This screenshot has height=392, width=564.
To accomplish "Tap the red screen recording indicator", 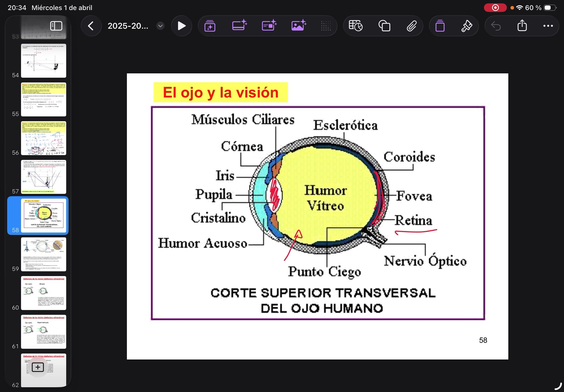I will point(495,8).
